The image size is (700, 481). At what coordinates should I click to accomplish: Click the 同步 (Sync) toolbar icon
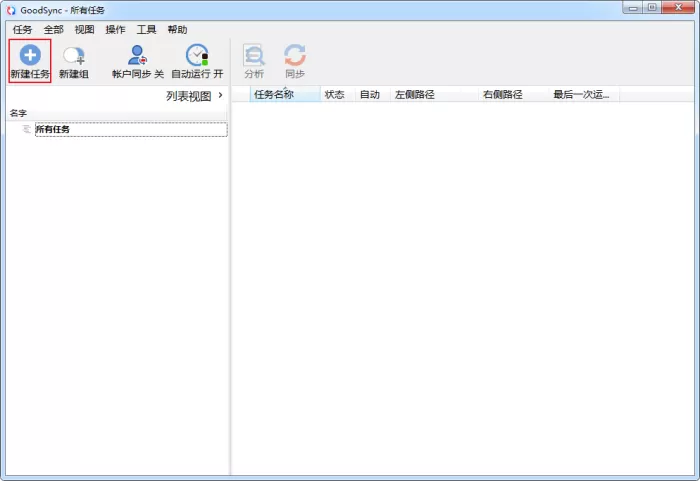[295, 55]
